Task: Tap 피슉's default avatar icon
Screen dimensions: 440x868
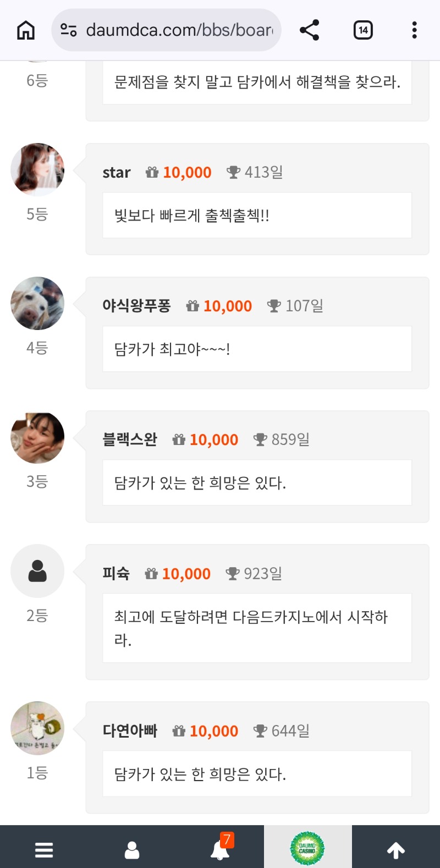Action: pyautogui.click(x=37, y=571)
